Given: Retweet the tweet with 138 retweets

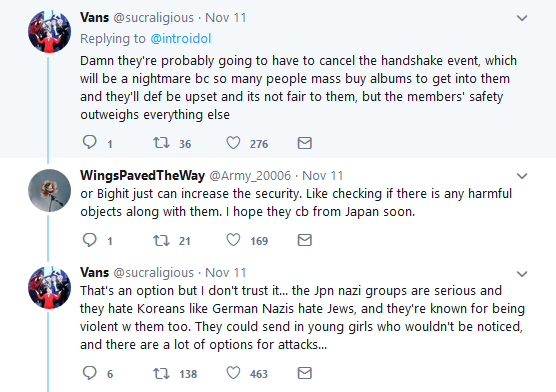Looking at the screenshot, I should coord(161,374).
